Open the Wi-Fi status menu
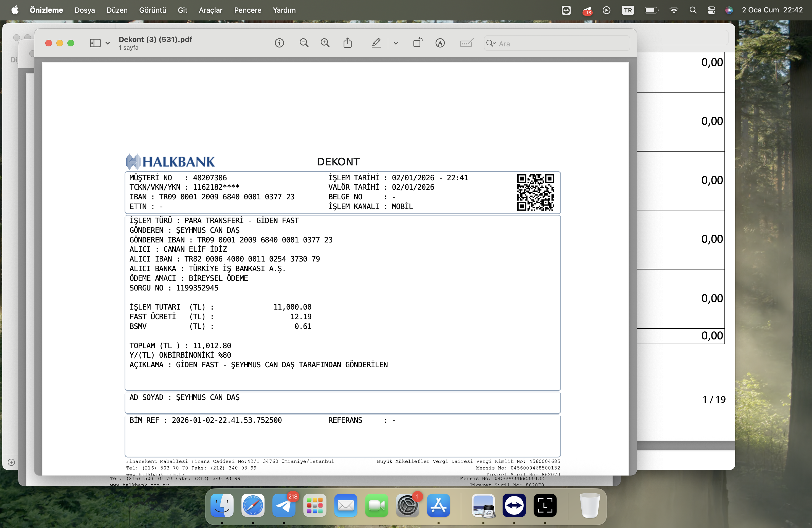Screen dimensions: 812x528 674,10
